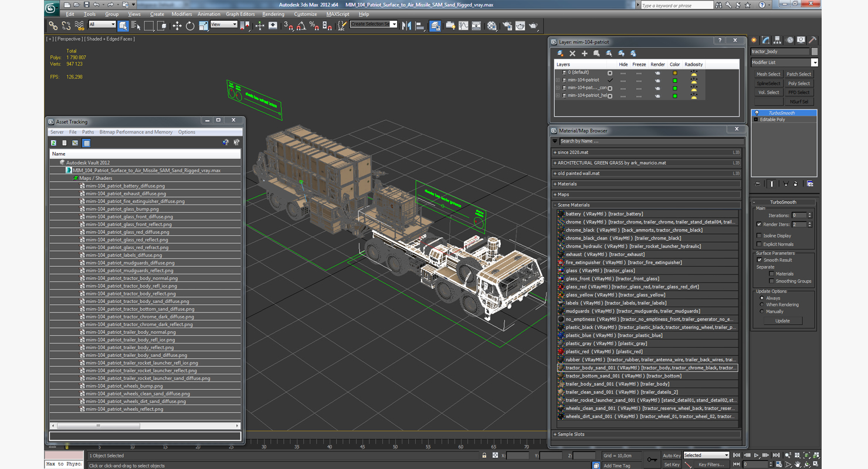Open reference coordinate View dropdown
The height and width of the screenshot is (469, 868).
[x=223, y=25]
